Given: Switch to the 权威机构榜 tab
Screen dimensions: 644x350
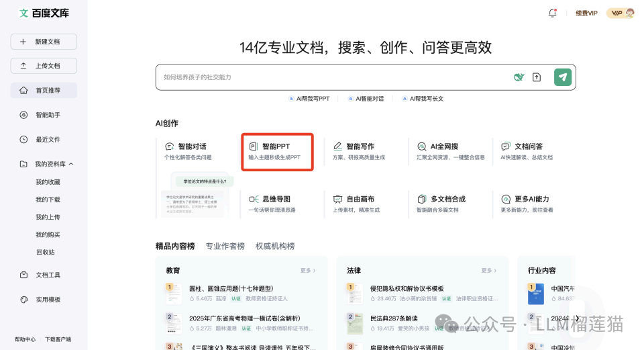Looking at the screenshot, I should [275, 247].
